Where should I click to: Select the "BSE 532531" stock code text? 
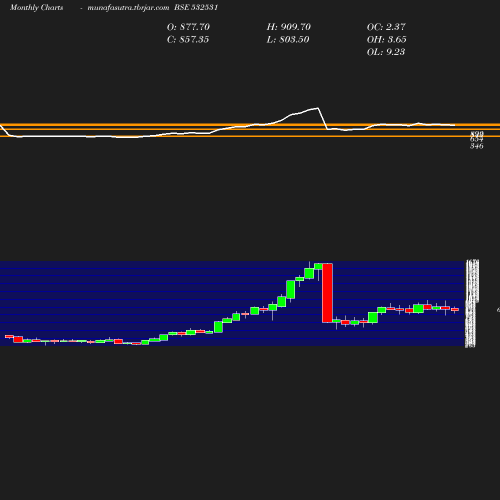196,8
